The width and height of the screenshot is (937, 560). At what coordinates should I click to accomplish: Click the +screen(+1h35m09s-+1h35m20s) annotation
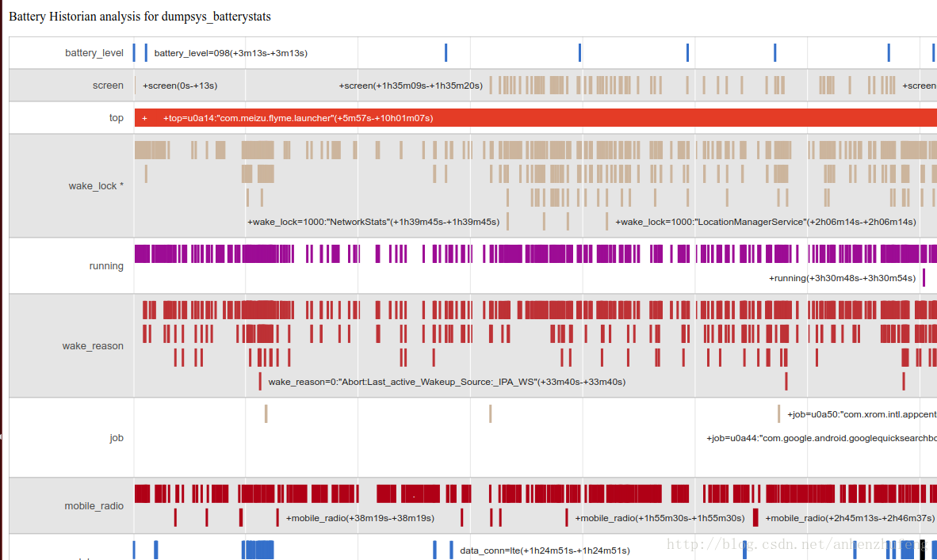tap(411, 86)
